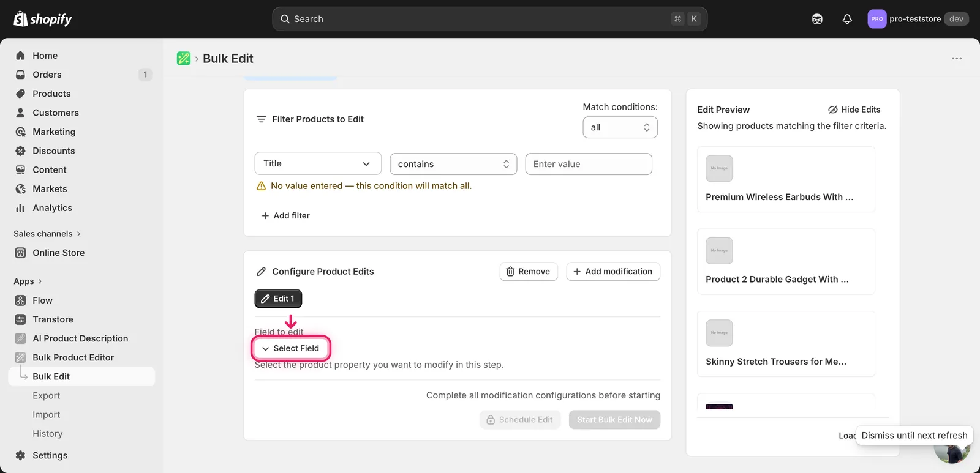Image resolution: width=980 pixels, height=473 pixels.
Task: Open the Title filter field dropdown
Action: tap(318, 163)
